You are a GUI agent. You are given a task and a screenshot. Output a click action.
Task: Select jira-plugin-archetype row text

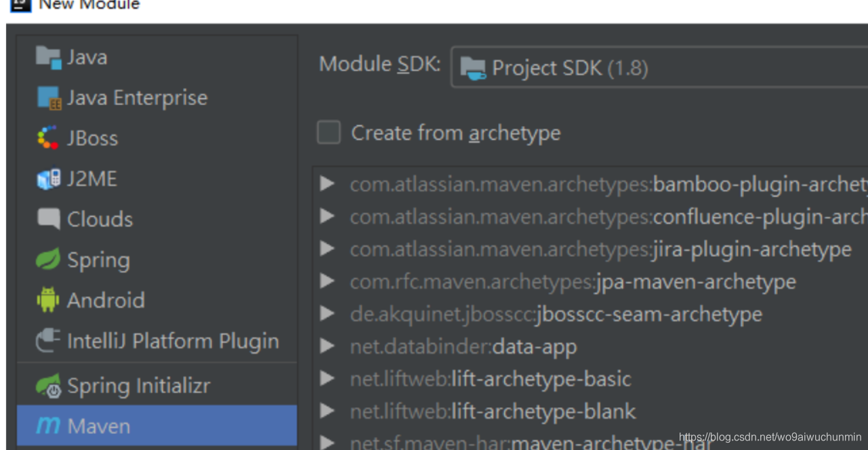tap(600, 249)
